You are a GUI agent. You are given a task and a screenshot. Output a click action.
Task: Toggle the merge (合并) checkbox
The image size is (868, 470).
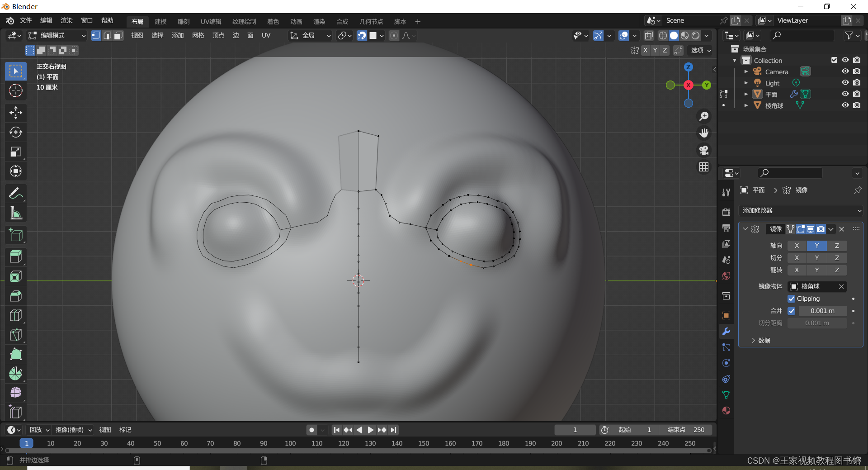791,311
